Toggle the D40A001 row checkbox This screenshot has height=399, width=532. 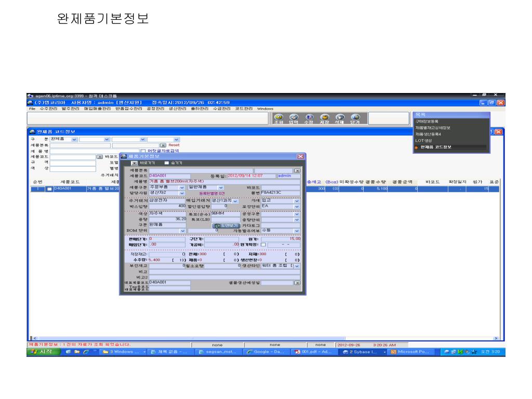[x=49, y=189]
